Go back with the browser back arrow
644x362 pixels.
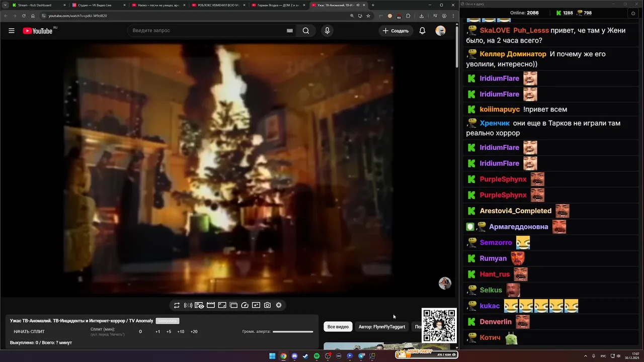pos(6,16)
